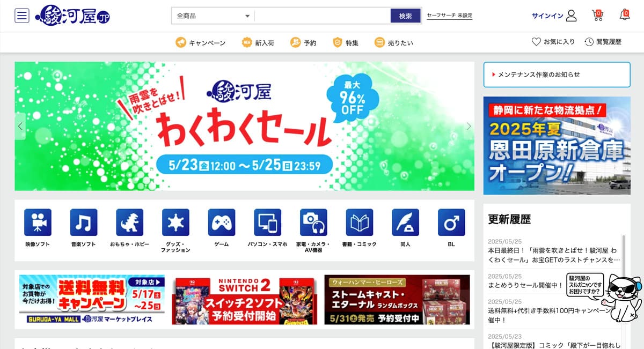Show previous banner slide
This screenshot has height=349, width=644.
click(20, 127)
